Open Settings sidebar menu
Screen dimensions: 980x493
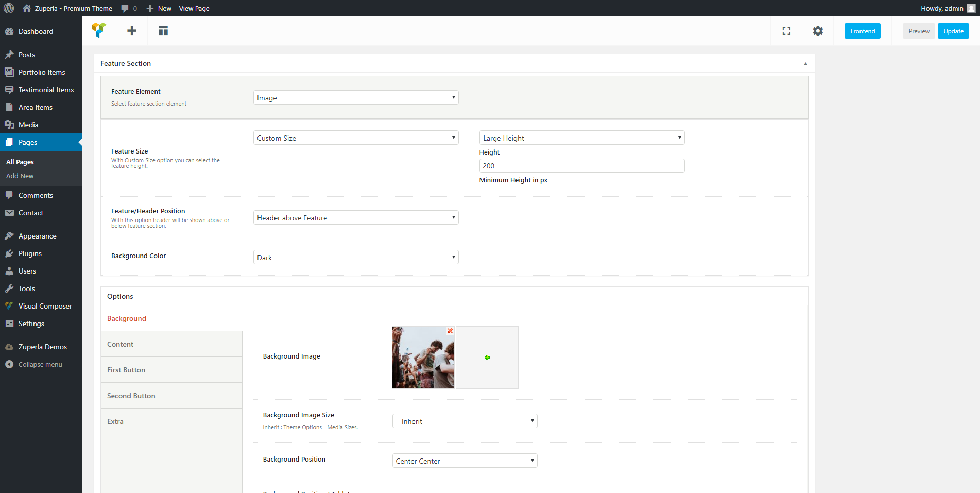point(41,324)
